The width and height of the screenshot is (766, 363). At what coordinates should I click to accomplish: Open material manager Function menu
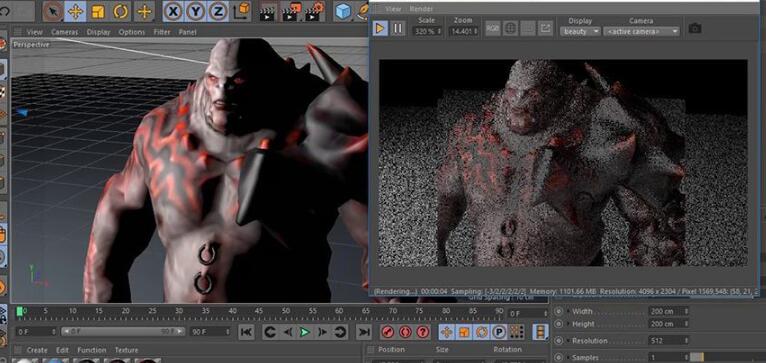[x=91, y=350]
